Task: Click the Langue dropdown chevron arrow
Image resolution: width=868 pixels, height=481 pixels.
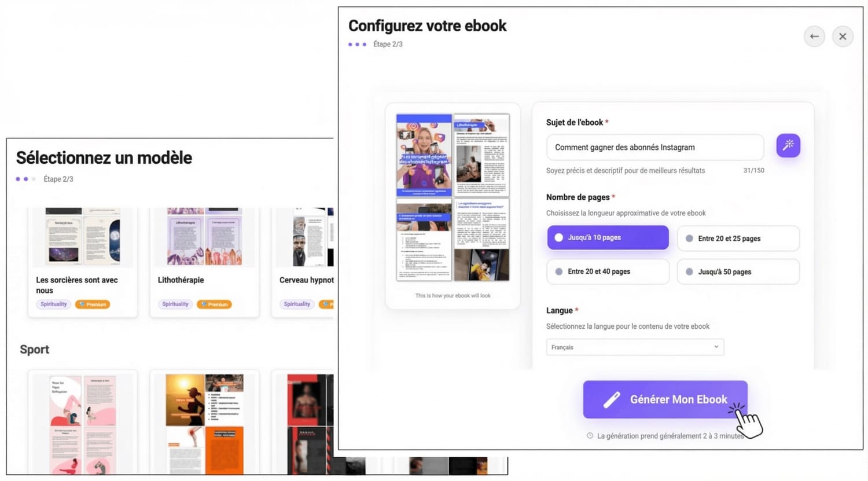Action: point(716,347)
